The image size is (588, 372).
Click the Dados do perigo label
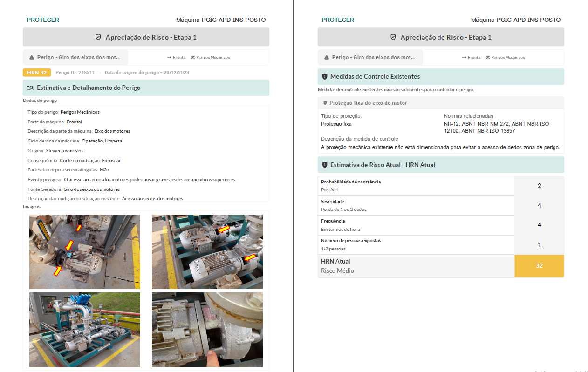pyautogui.click(x=40, y=101)
